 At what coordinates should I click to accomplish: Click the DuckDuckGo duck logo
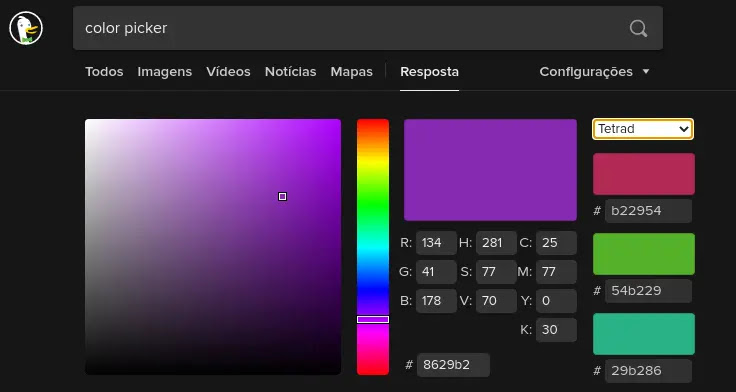point(26,28)
